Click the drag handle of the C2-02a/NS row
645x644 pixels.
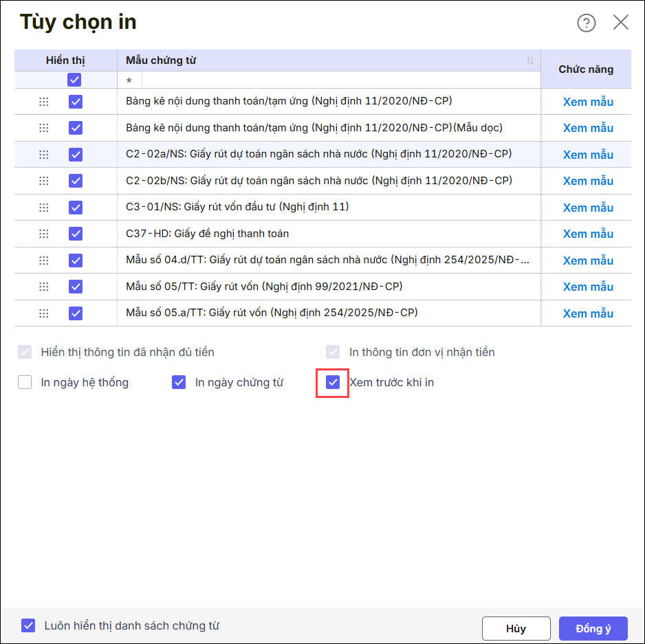44,155
